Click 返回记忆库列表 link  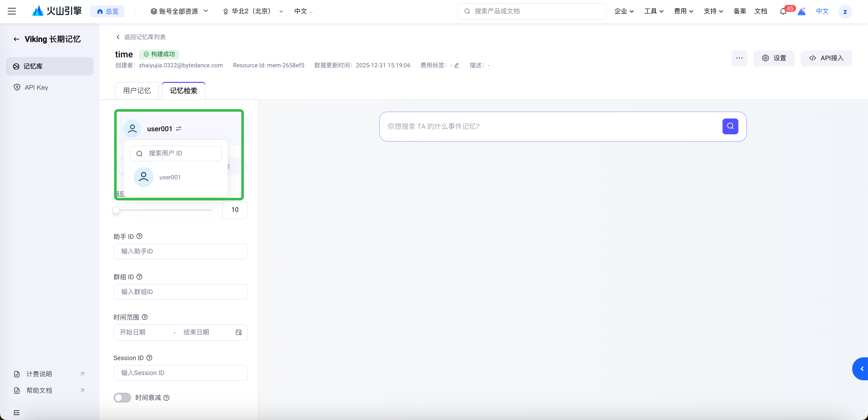(144, 37)
